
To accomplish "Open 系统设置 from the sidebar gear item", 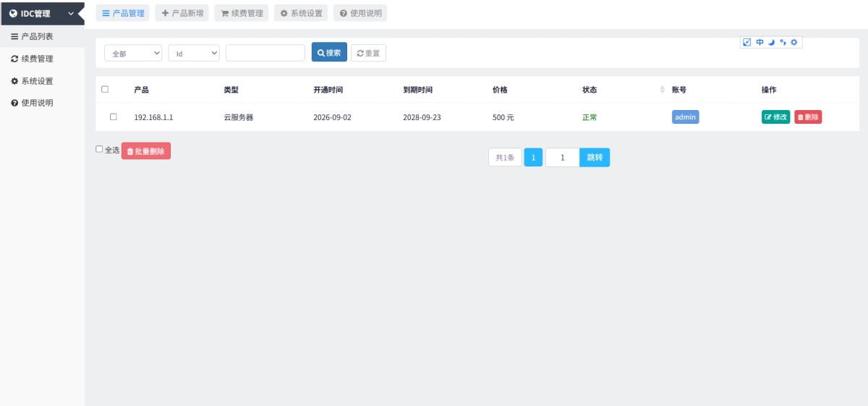I will (32, 81).
